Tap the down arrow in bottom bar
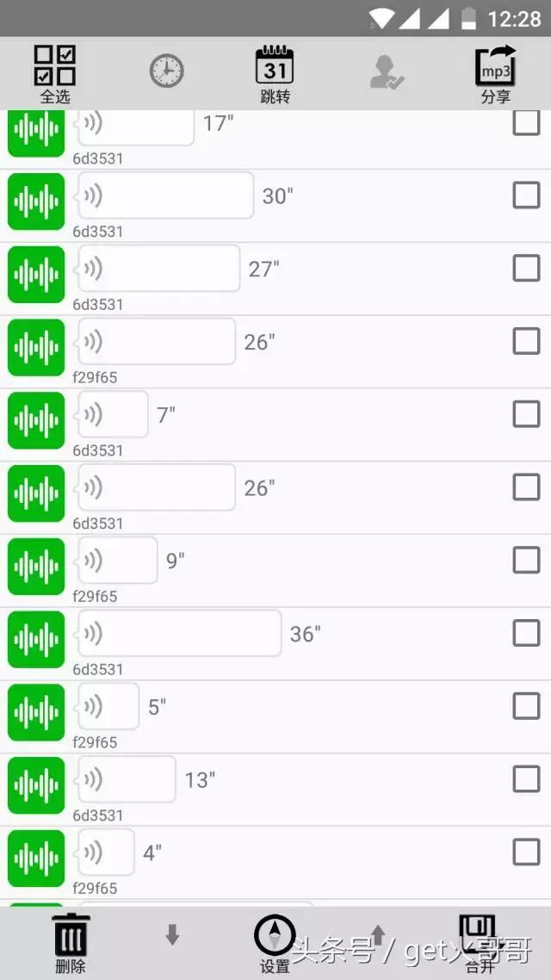Image resolution: width=551 pixels, height=980 pixels. click(x=172, y=934)
